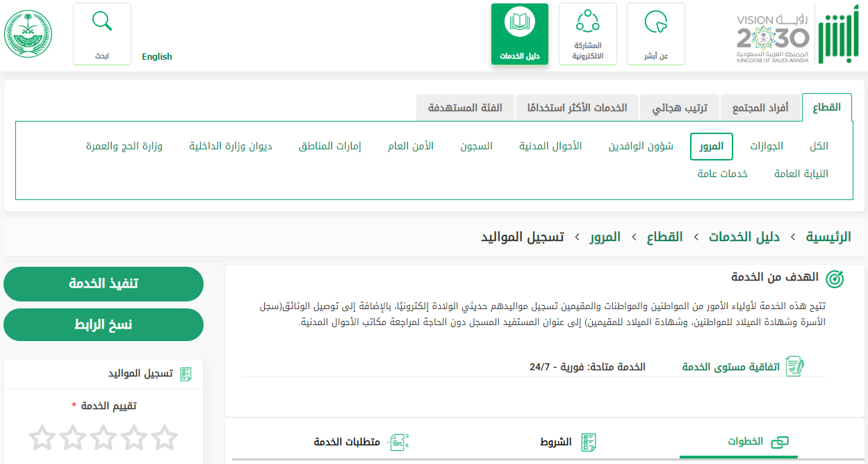This screenshot has height=464, width=868.
Task: Open E-Participation (المشاركة الالكترونية) icon
Action: [587, 22]
